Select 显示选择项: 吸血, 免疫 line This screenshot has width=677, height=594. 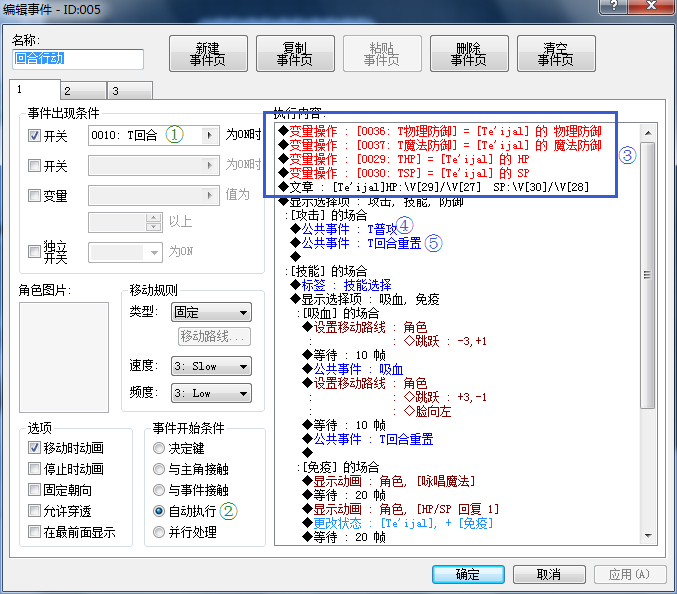365,299
